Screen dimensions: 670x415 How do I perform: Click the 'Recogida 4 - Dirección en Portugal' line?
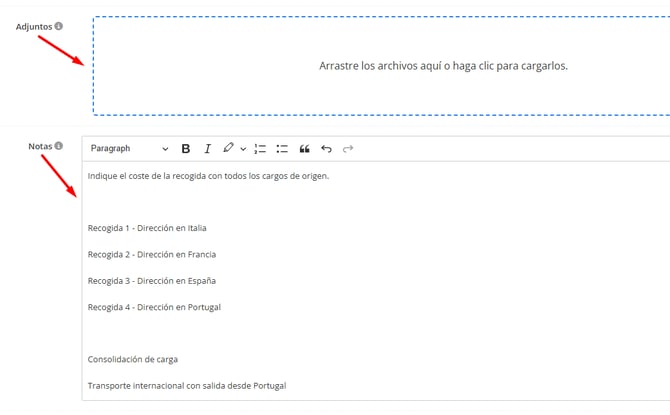point(154,307)
